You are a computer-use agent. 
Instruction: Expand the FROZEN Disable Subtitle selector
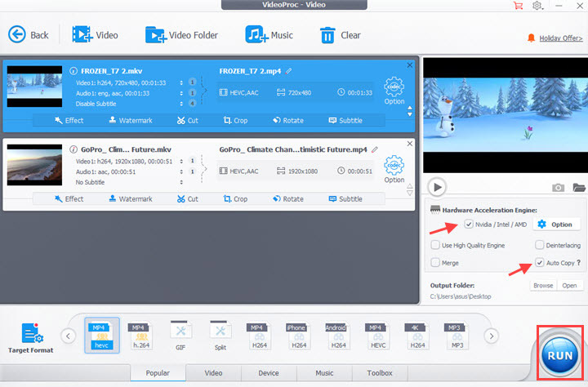181,104
